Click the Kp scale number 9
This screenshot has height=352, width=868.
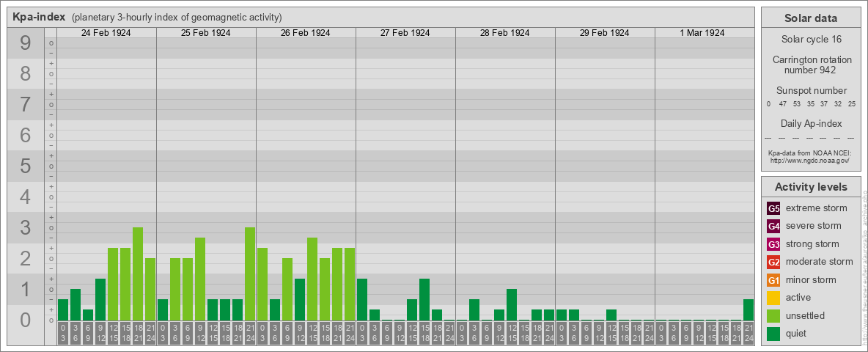[26, 43]
